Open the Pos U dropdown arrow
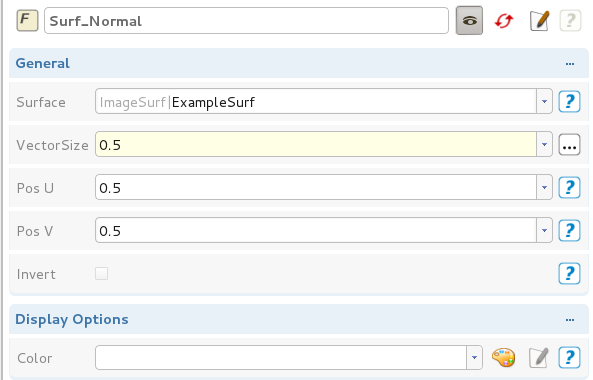 tap(545, 187)
